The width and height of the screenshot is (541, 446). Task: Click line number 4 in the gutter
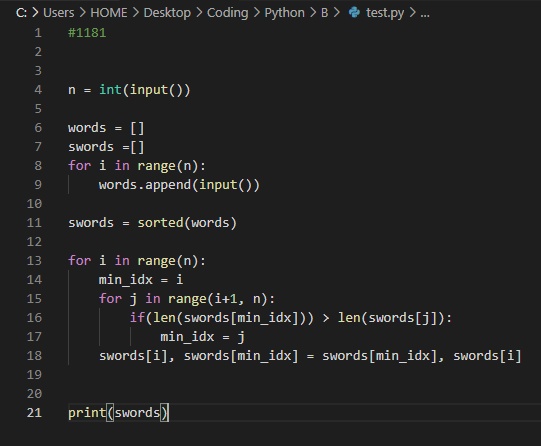[38, 90]
